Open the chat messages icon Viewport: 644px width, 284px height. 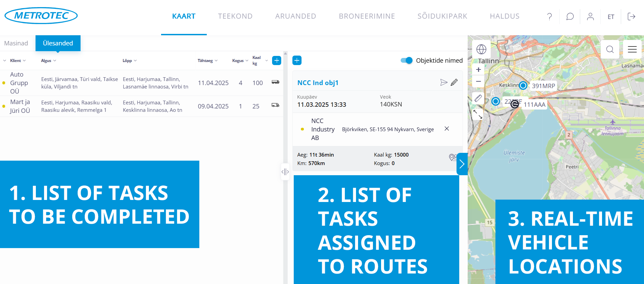point(570,17)
